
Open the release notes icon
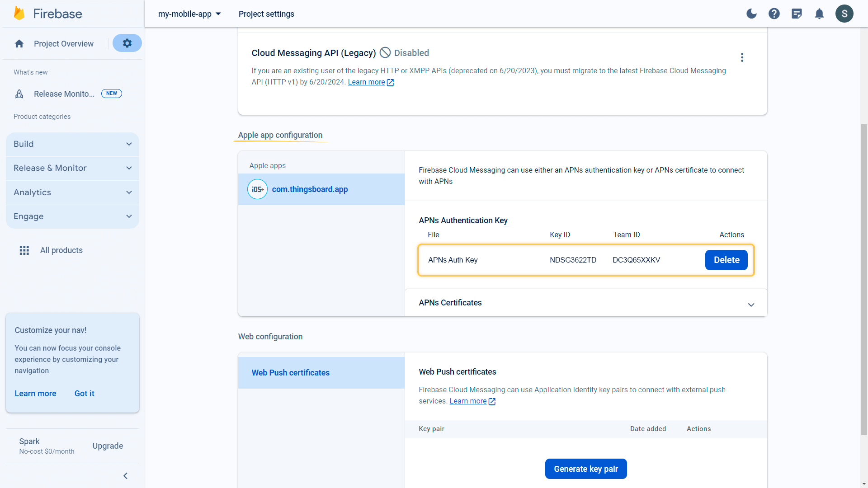pyautogui.click(x=797, y=14)
